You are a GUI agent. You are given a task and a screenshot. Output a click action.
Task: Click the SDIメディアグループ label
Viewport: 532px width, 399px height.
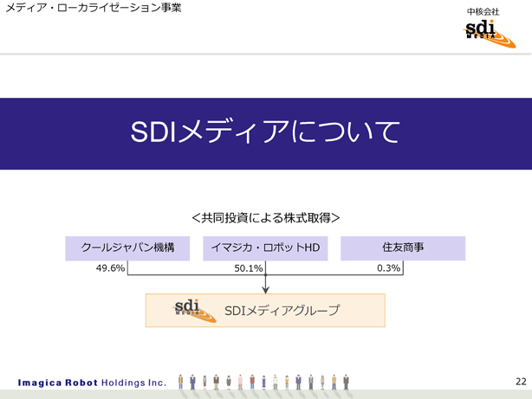(x=282, y=311)
